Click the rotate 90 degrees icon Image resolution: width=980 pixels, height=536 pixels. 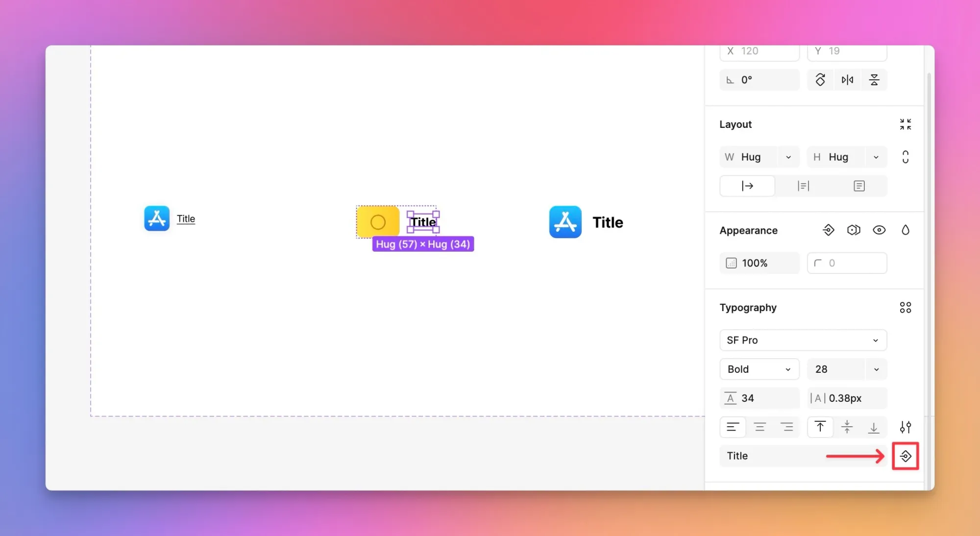click(x=820, y=79)
